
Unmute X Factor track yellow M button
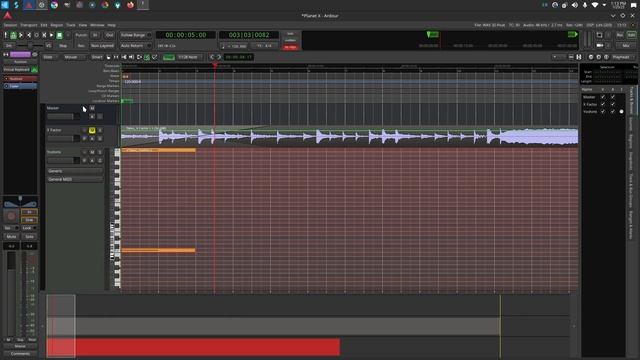pyautogui.click(x=92, y=130)
